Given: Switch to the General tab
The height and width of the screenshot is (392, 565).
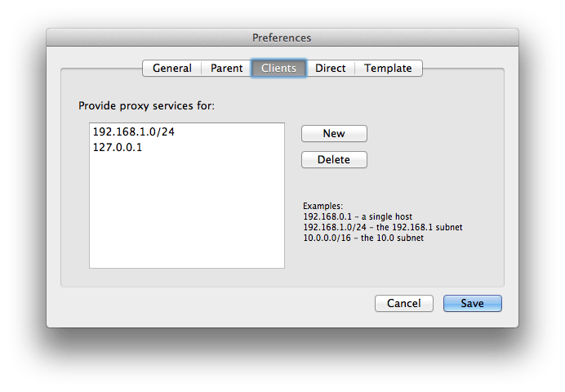Looking at the screenshot, I should 171,69.
